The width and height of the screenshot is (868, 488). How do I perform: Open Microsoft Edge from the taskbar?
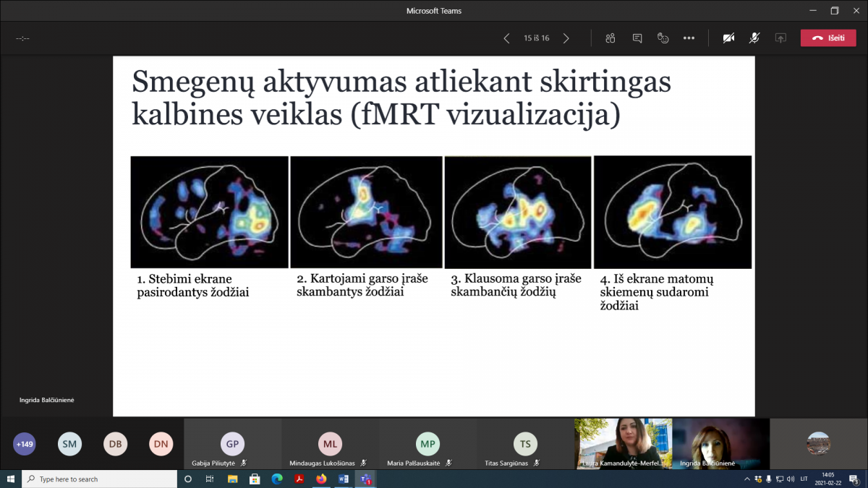click(x=277, y=479)
